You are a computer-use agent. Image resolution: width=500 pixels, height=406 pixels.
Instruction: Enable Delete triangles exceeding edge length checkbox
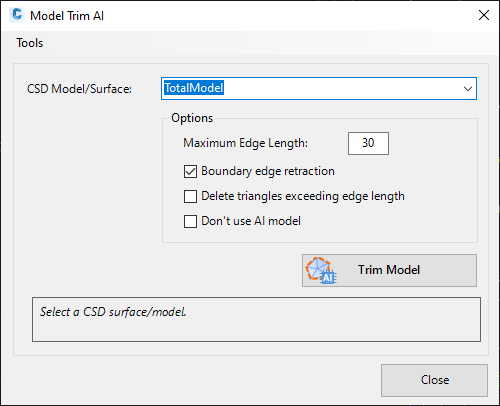(190, 196)
